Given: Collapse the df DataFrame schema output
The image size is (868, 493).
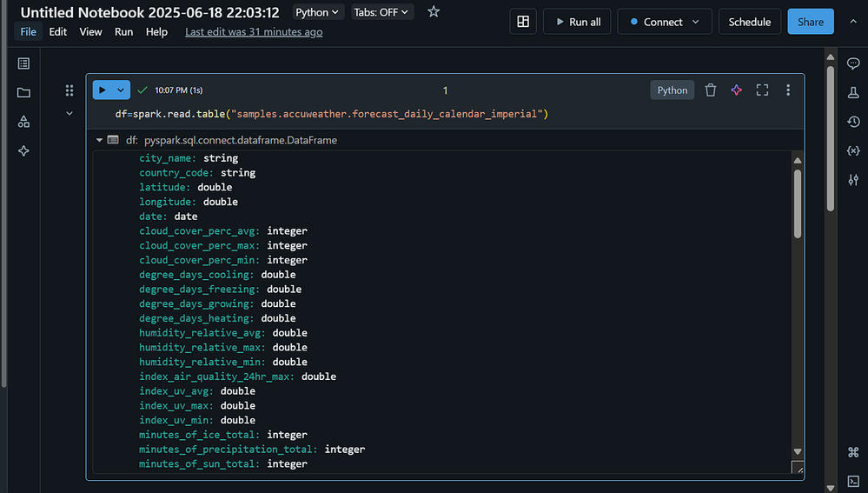Looking at the screenshot, I should point(100,140).
